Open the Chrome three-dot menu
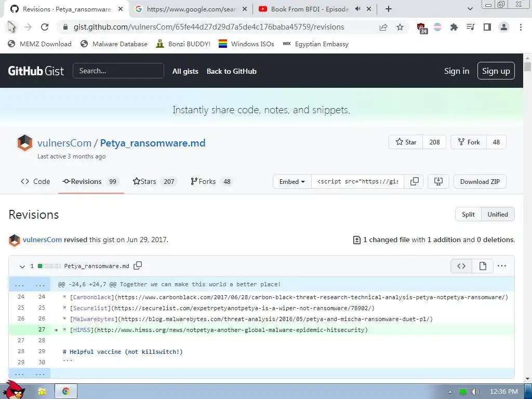Image resolution: width=532 pixels, height=399 pixels. (x=521, y=27)
